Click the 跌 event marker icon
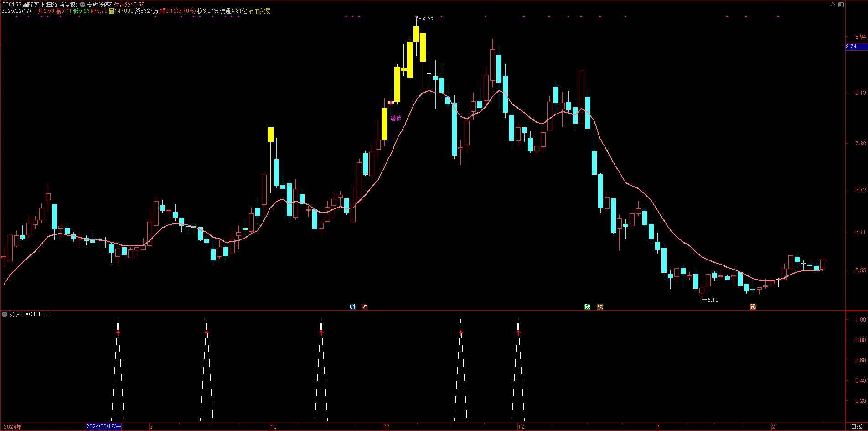 pos(588,307)
